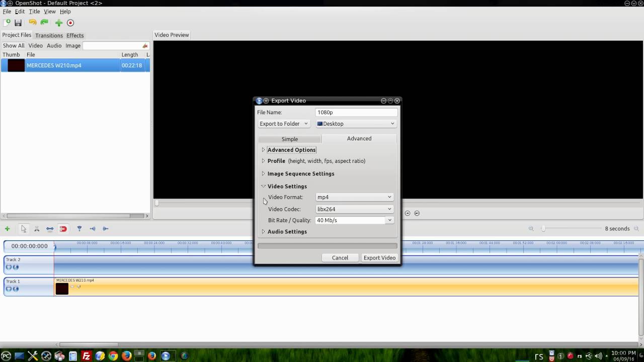Jump to the next marker
The image size is (644, 362).
point(106,229)
